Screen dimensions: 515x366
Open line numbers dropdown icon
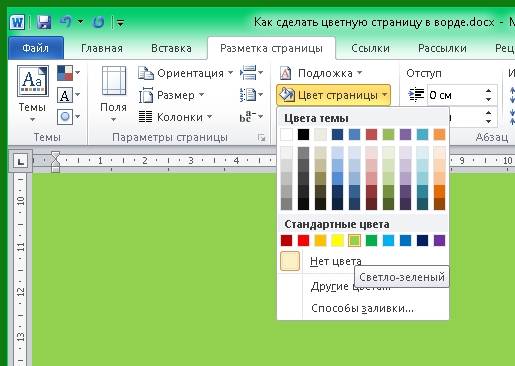point(251,95)
